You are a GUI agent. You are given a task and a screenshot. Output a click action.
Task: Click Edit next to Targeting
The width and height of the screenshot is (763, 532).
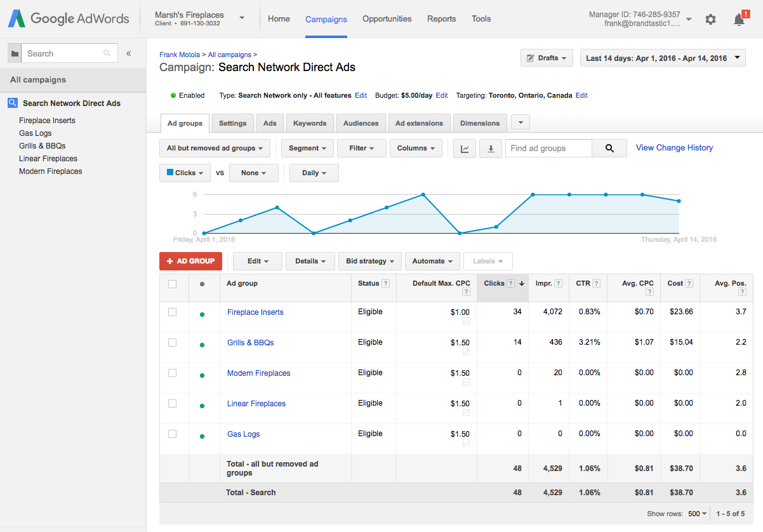[581, 95]
